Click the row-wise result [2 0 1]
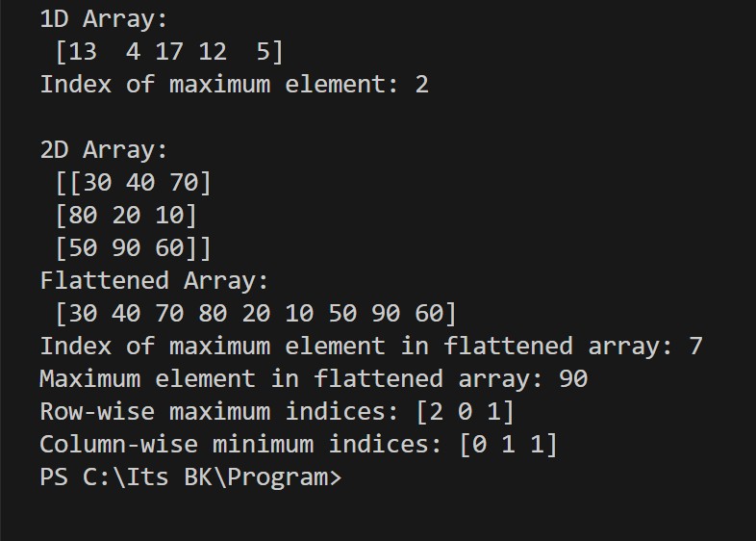The height and width of the screenshot is (541, 756). click(466, 411)
